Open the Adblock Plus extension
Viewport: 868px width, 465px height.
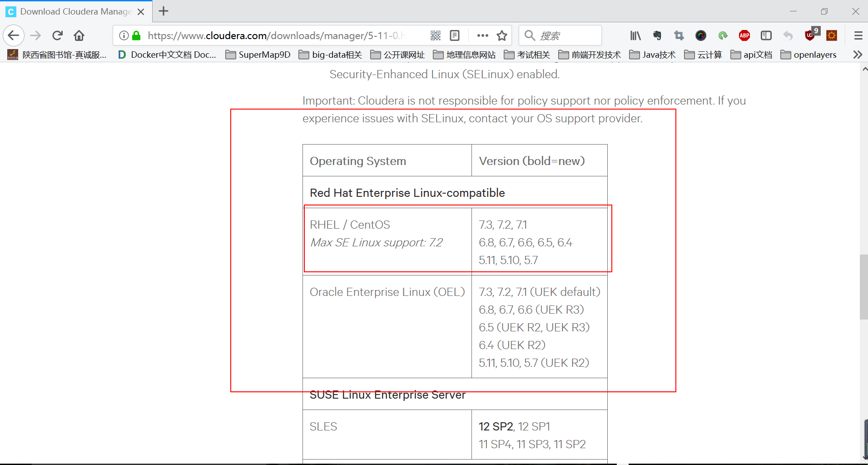[744, 35]
